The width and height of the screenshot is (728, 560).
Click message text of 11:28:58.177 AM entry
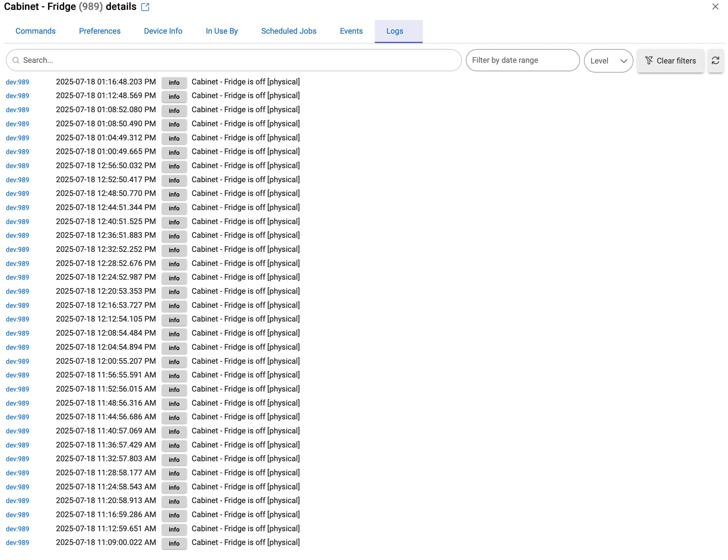tap(246, 472)
